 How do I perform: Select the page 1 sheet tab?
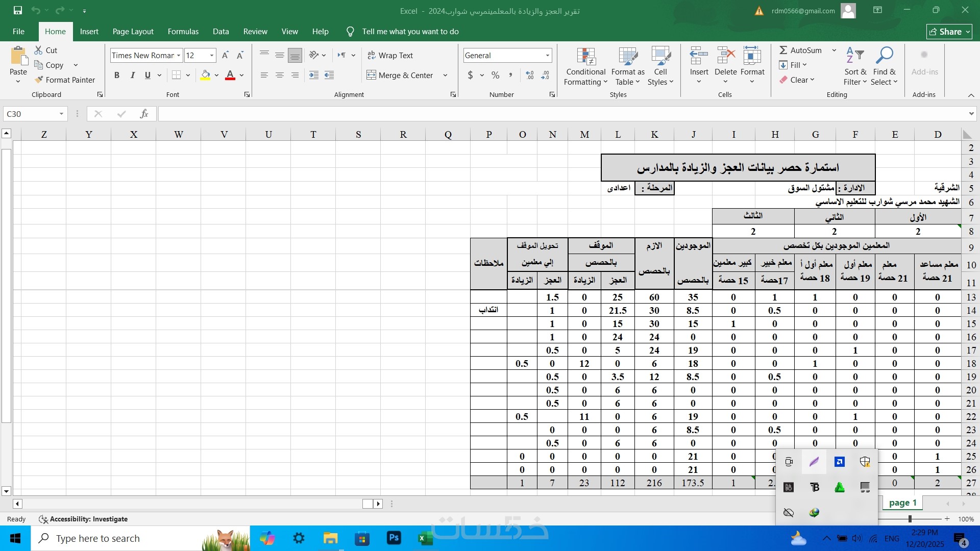tap(902, 503)
